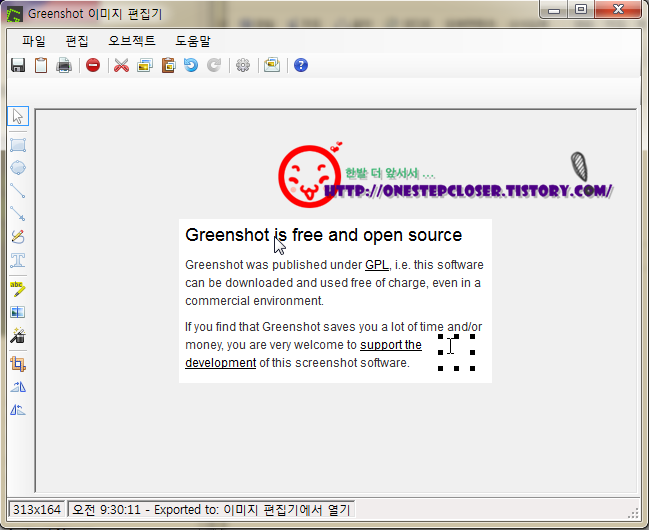Click the 'Exported to' status bar message
The image size is (649, 530).
211,509
